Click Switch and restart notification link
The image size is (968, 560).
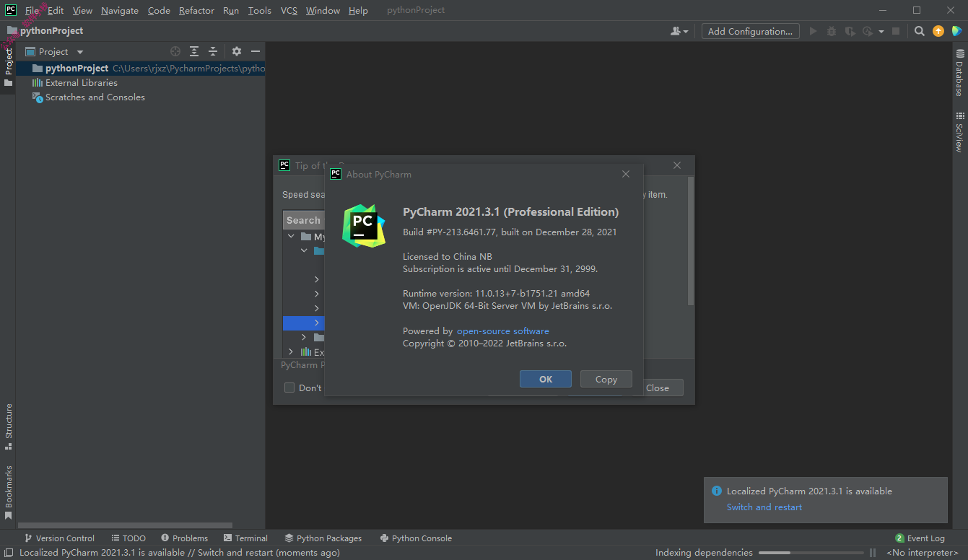point(764,507)
